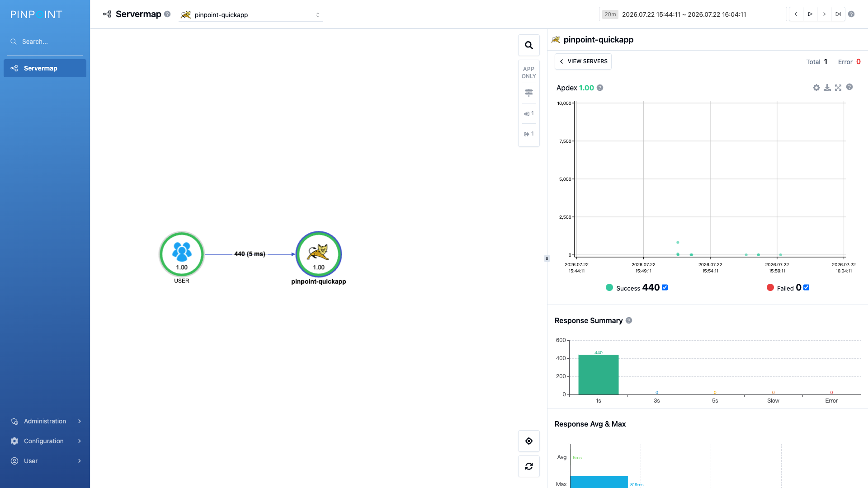
Task: Click the Servermap page title icon
Action: click(x=107, y=14)
